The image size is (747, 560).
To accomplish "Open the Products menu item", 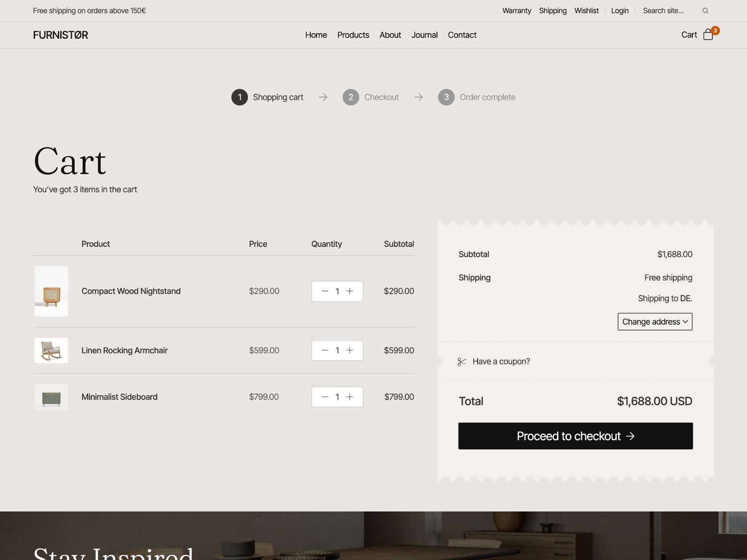I will (353, 35).
